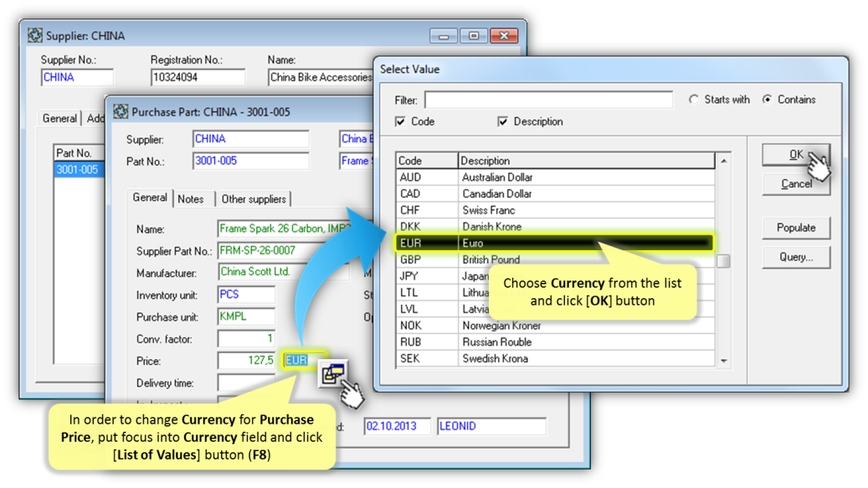Toggle the Description filter checkbox
The image size is (868, 488).
point(502,122)
